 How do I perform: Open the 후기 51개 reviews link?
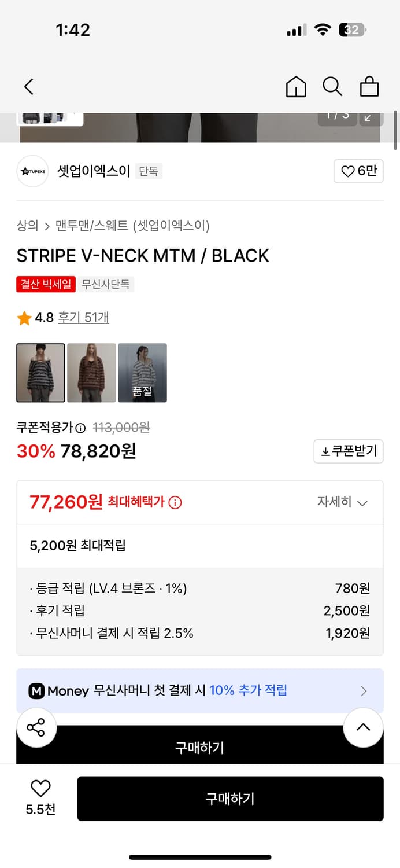[83, 318]
